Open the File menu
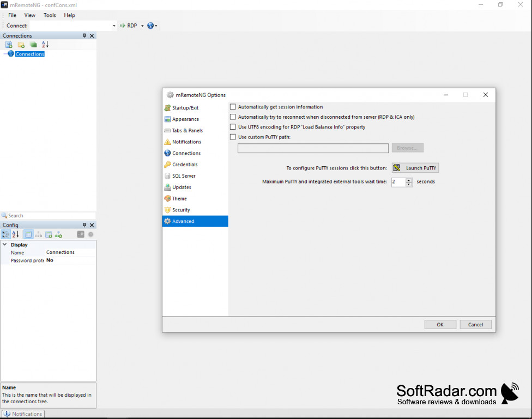The width and height of the screenshot is (532, 419). pyautogui.click(x=12, y=15)
